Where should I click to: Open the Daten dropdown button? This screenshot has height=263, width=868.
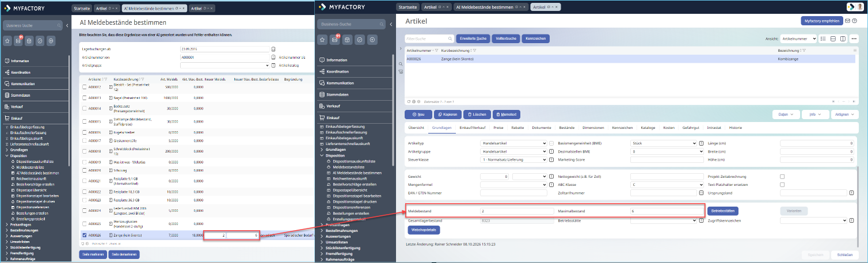(785, 115)
